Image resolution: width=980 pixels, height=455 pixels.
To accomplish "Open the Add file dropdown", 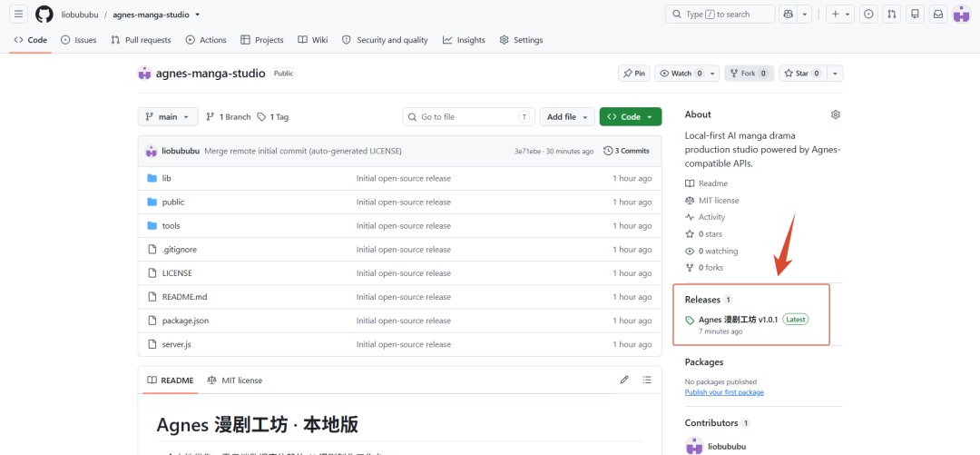I will coord(567,117).
